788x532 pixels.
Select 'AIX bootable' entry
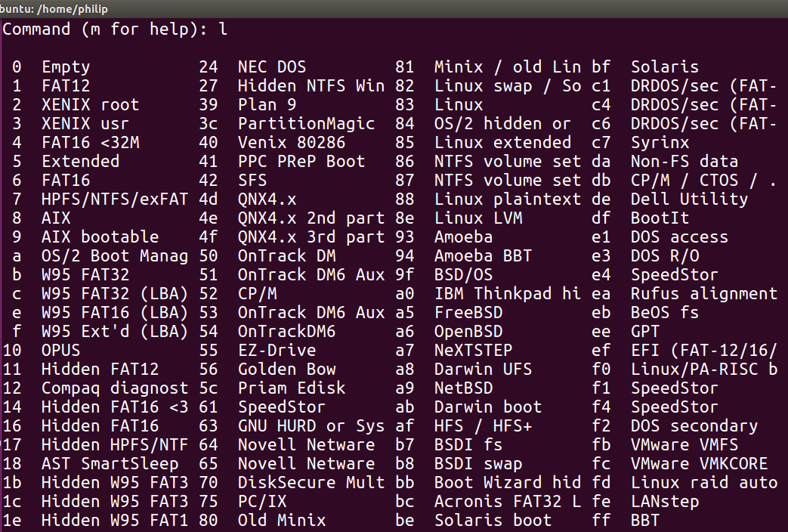100,237
